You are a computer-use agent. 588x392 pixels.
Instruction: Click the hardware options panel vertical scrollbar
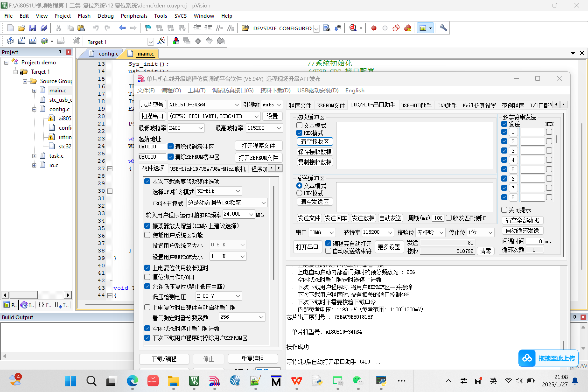tap(274, 232)
